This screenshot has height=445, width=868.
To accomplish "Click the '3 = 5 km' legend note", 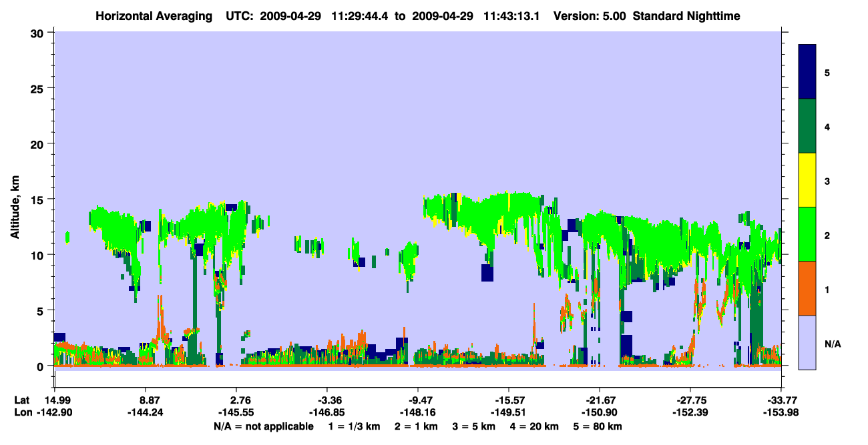I will (x=475, y=426).
